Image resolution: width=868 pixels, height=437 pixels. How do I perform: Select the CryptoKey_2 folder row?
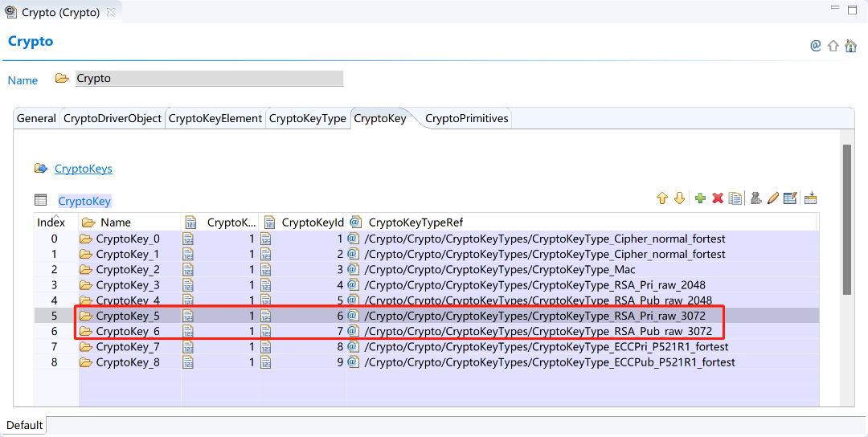(128, 270)
